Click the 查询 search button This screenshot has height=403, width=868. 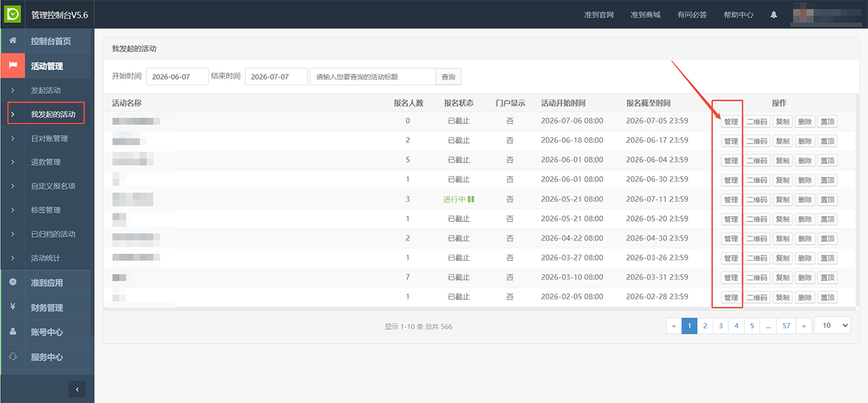448,77
